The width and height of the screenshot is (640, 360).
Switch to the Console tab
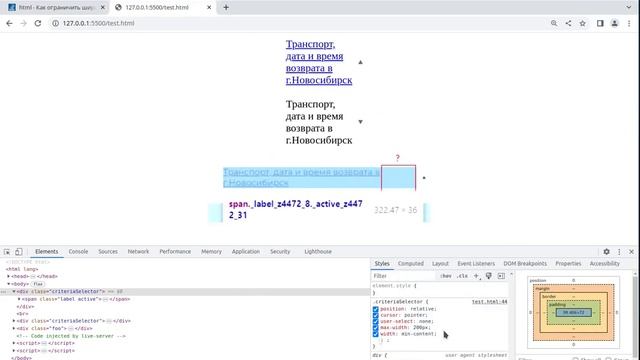(78, 252)
